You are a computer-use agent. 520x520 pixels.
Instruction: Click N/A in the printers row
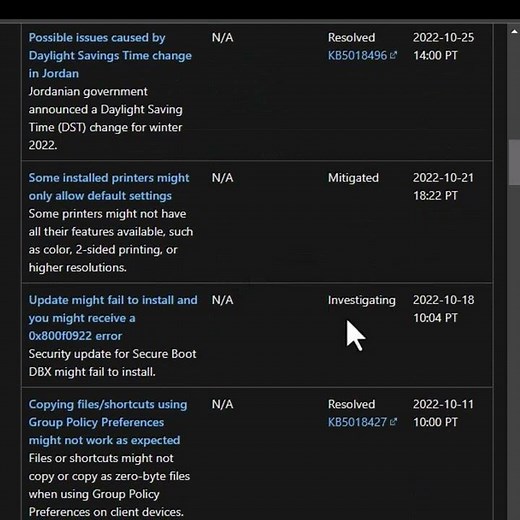coord(222,178)
